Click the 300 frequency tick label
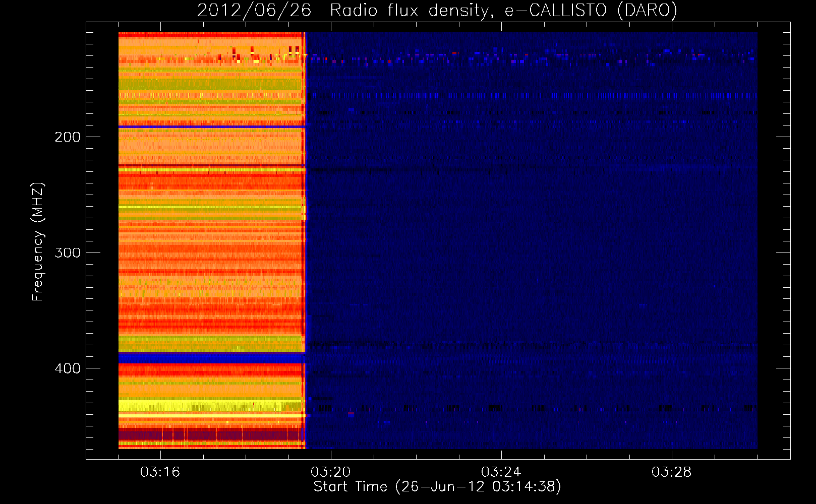This screenshot has width=816, height=504. click(x=68, y=253)
